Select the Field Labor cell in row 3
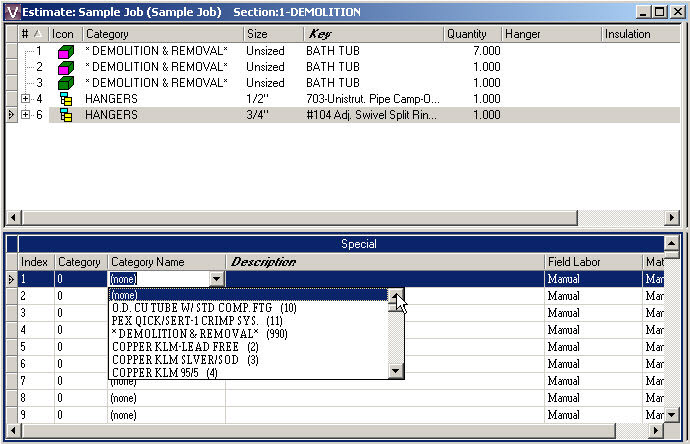The width and height of the screenshot is (690, 444). pyautogui.click(x=593, y=313)
